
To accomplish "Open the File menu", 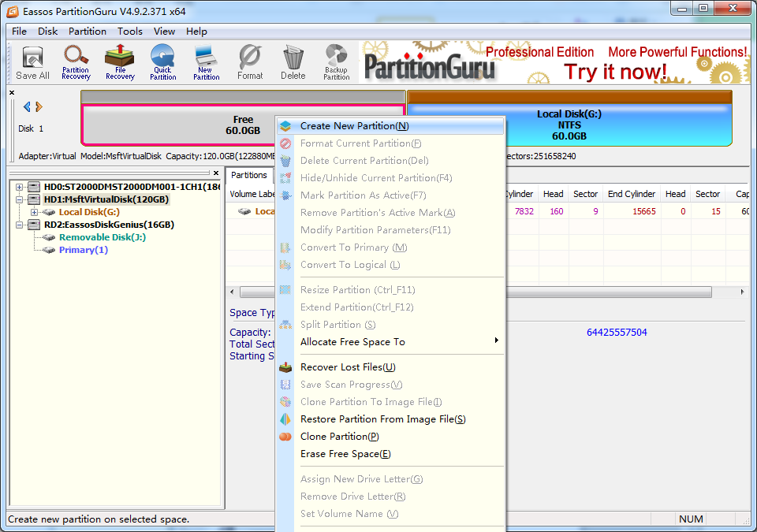I will point(19,32).
